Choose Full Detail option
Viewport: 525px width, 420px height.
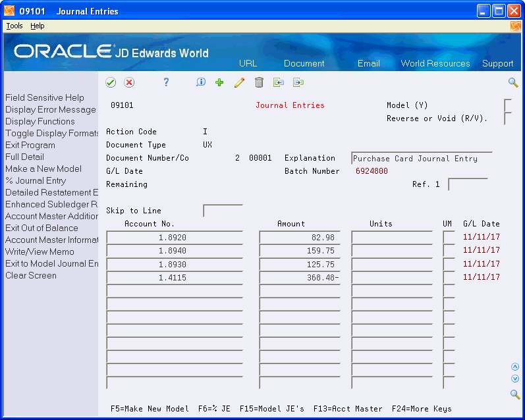click(x=25, y=157)
